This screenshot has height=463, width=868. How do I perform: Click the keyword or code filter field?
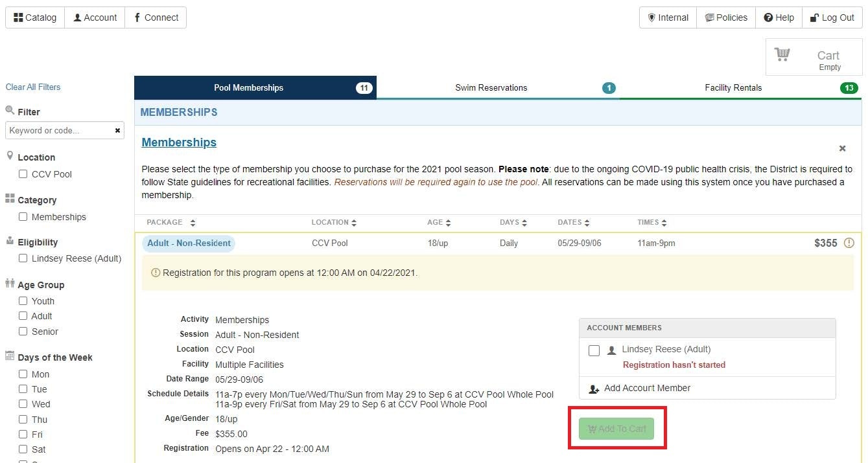click(x=58, y=131)
